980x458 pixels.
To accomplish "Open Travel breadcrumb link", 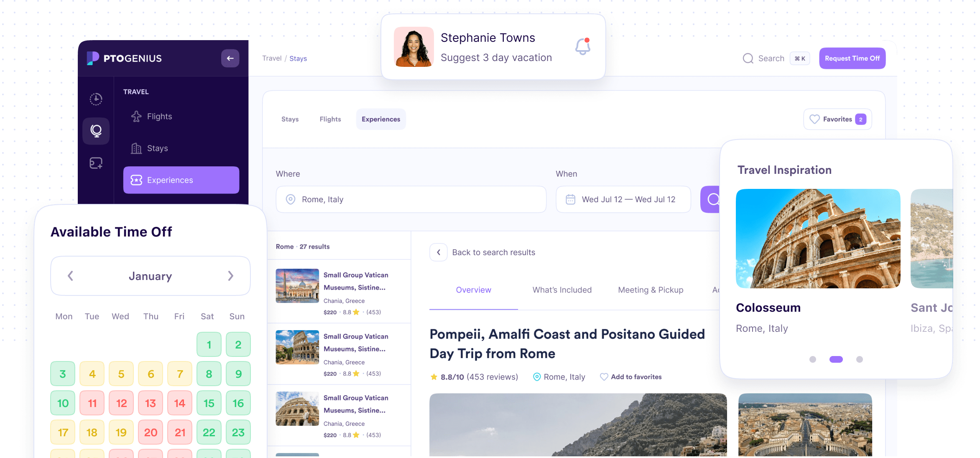I will (x=272, y=59).
